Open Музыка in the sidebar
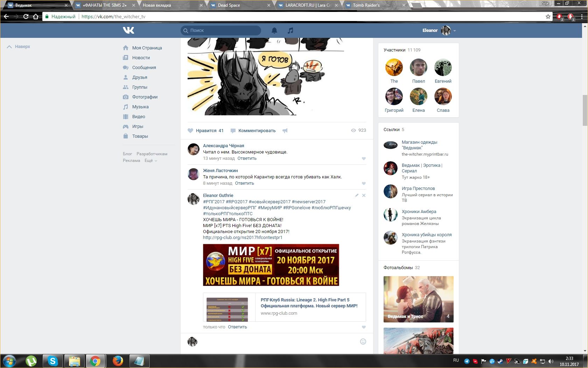Screen dimensions: 588x368 click(140, 107)
